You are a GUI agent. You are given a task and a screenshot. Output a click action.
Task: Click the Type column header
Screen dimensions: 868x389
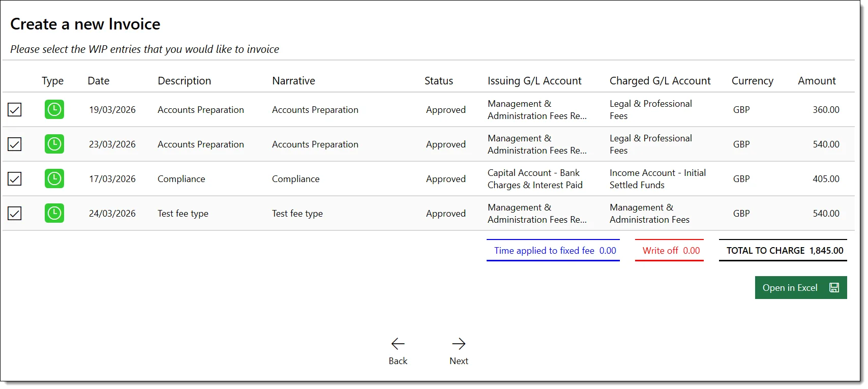(52, 81)
